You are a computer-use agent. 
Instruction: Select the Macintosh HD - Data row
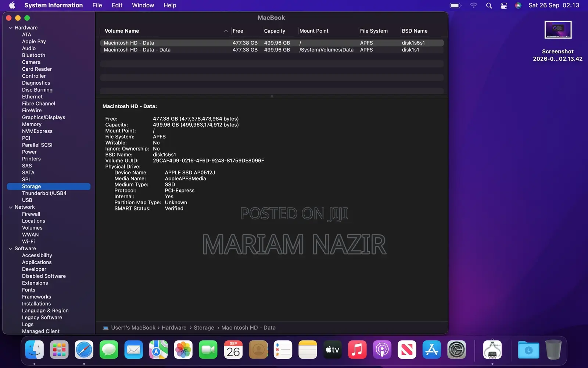(272, 43)
